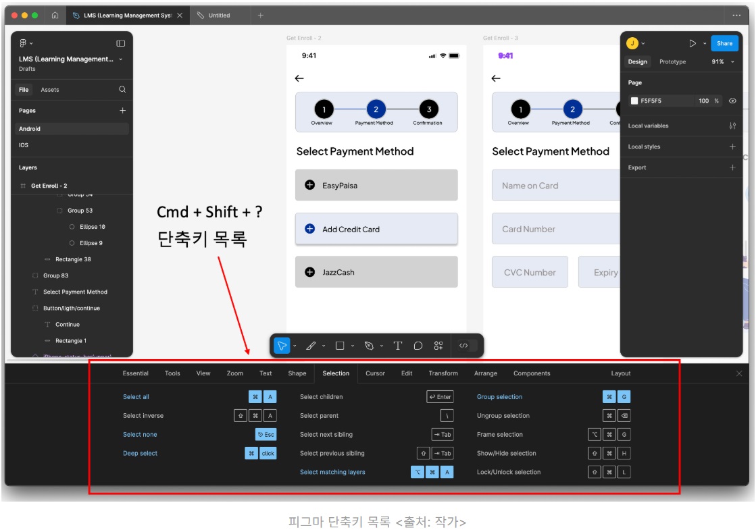Open the Essential shortcuts tab
The height and width of the screenshot is (532, 756).
(x=136, y=373)
